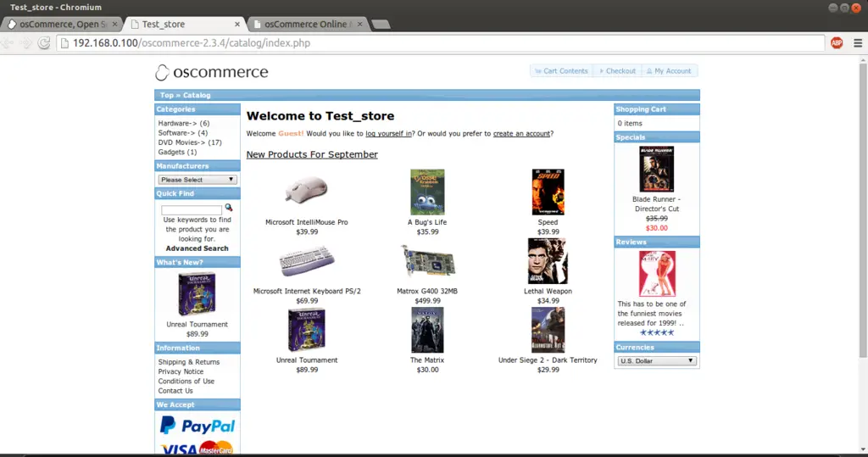Image resolution: width=868 pixels, height=457 pixels.
Task: Open Matrox G400 32MB card image
Action: pos(427,261)
